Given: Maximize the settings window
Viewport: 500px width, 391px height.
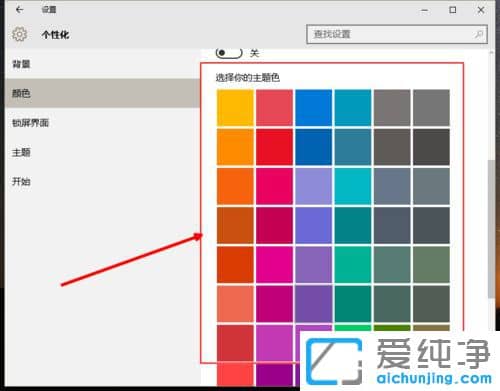Looking at the screenshot, I should (x=453, y=10).
